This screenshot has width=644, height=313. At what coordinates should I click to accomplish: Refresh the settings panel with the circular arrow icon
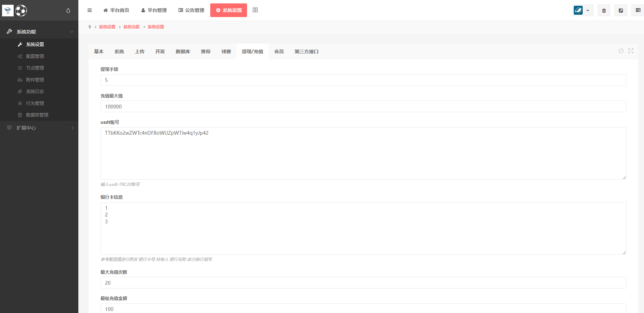pos(621,51)
